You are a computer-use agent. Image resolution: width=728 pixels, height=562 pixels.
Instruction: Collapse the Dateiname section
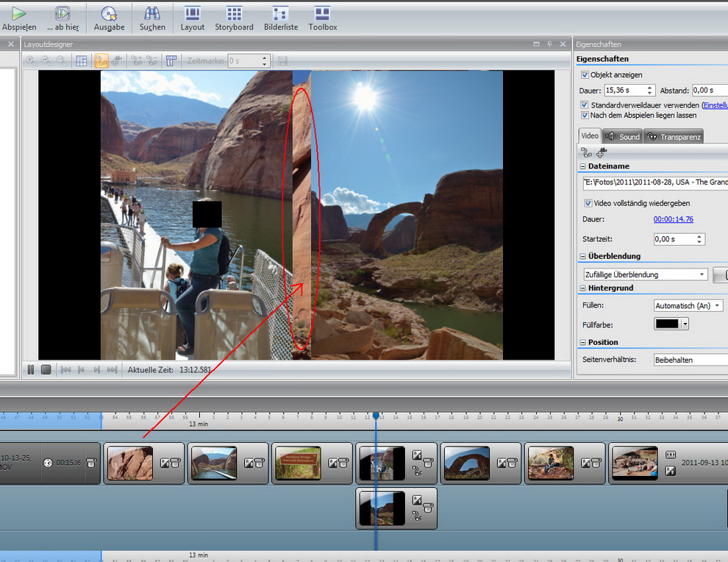[x=582, y=167]
